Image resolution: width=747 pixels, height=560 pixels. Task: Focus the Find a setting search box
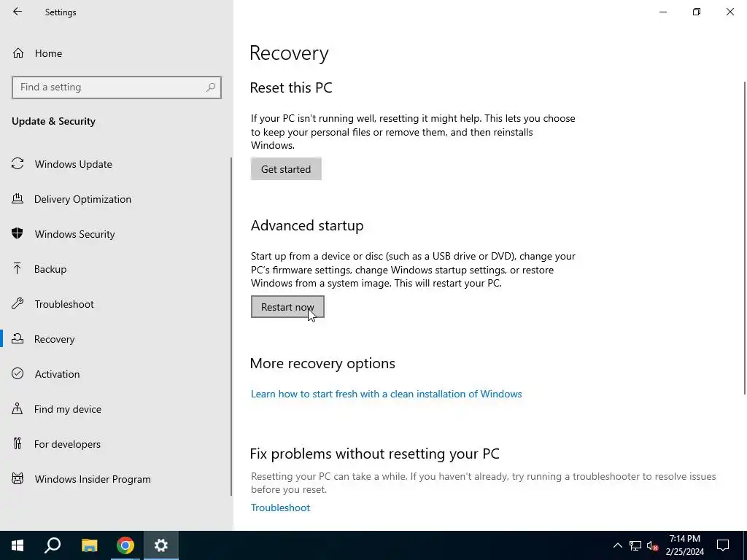117,87
